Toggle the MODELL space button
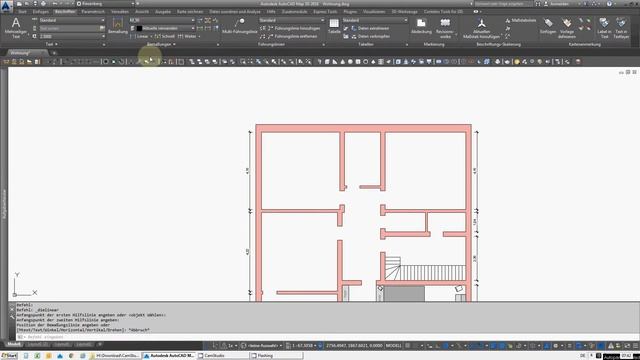Screen dimensions: 640x360 (393, 346)
